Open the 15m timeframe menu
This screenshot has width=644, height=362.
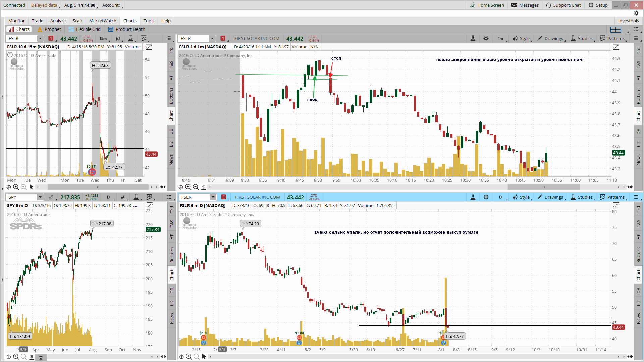[103, 38]
